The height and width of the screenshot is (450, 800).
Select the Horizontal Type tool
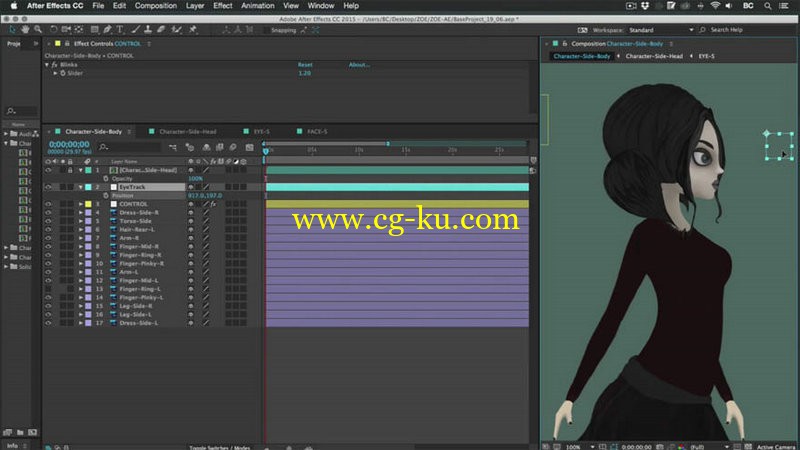pos(120,30)
